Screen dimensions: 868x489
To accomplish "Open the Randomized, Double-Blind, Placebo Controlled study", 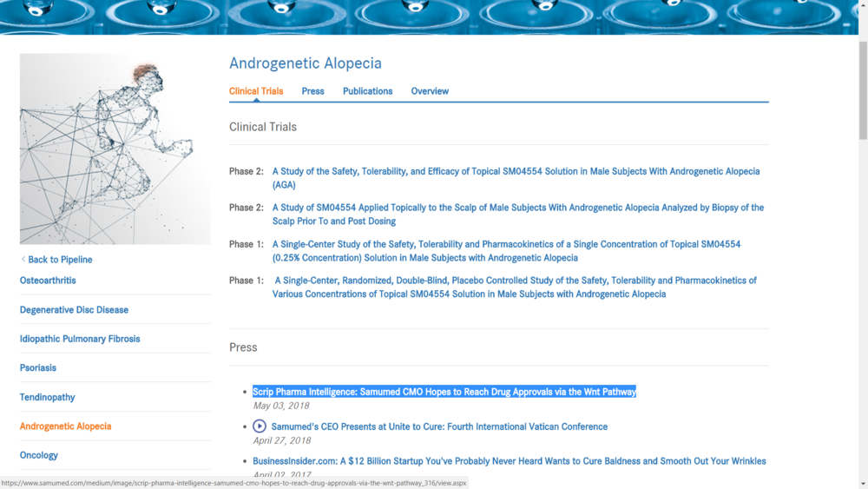I will (x=516, y=281).
